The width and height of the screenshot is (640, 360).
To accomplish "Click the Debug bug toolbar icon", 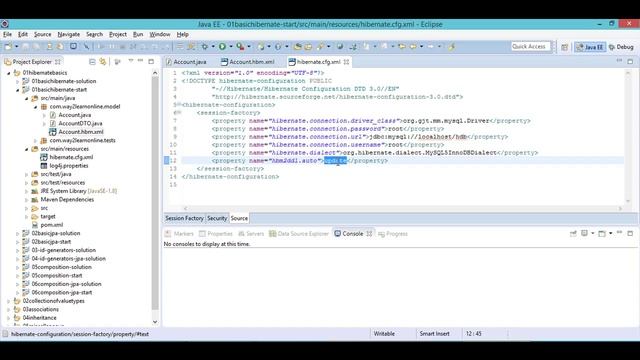I will [x=205, y=47].
